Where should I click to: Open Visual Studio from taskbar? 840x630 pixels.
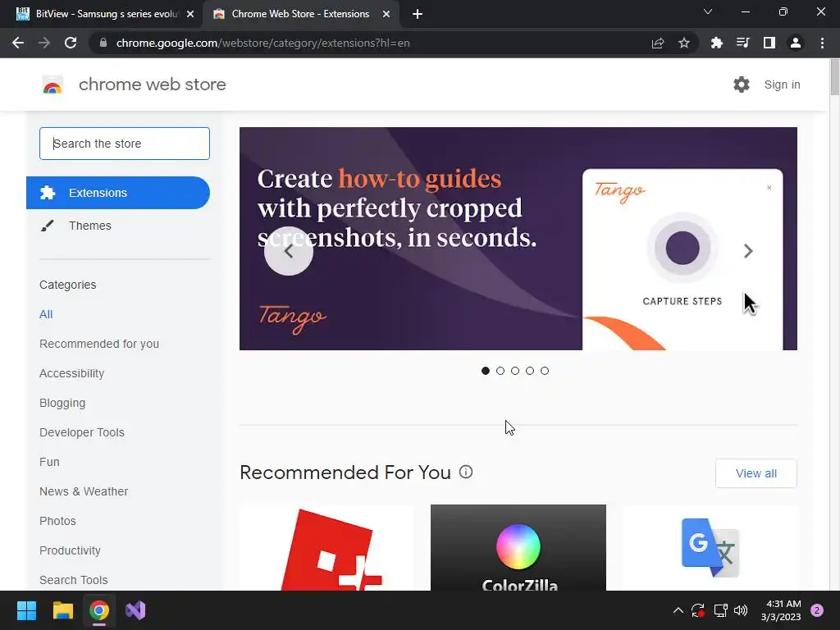(x=135, y=610)
